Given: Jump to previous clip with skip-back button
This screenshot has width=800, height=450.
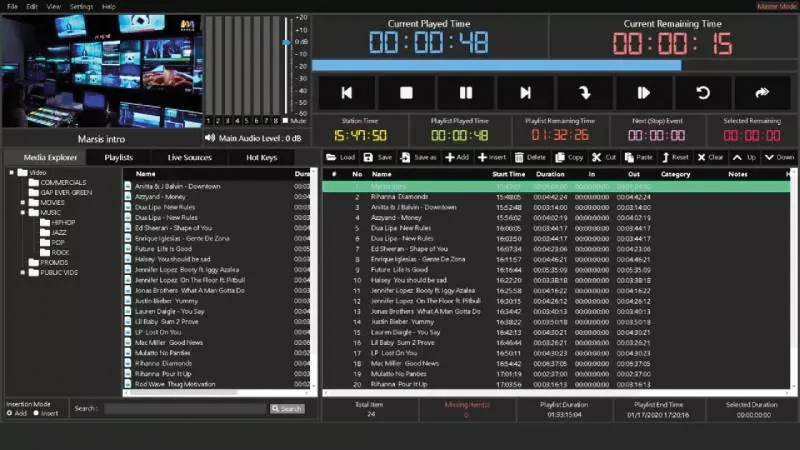Looking at the screenshot, I should 347,93.
